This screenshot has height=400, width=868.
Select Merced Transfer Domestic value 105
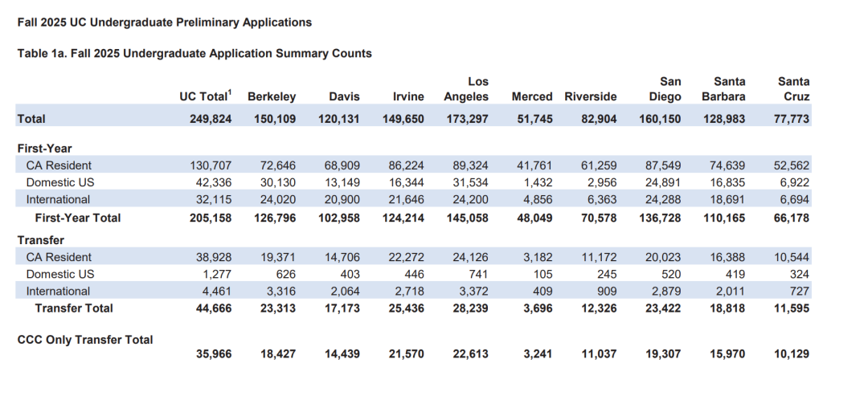(542, 274)
